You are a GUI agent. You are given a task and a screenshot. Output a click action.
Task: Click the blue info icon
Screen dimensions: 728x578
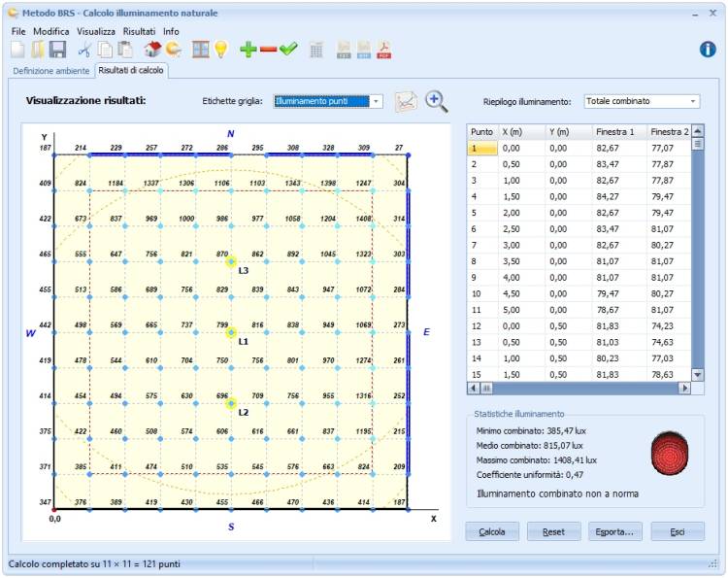pos(708,49)
